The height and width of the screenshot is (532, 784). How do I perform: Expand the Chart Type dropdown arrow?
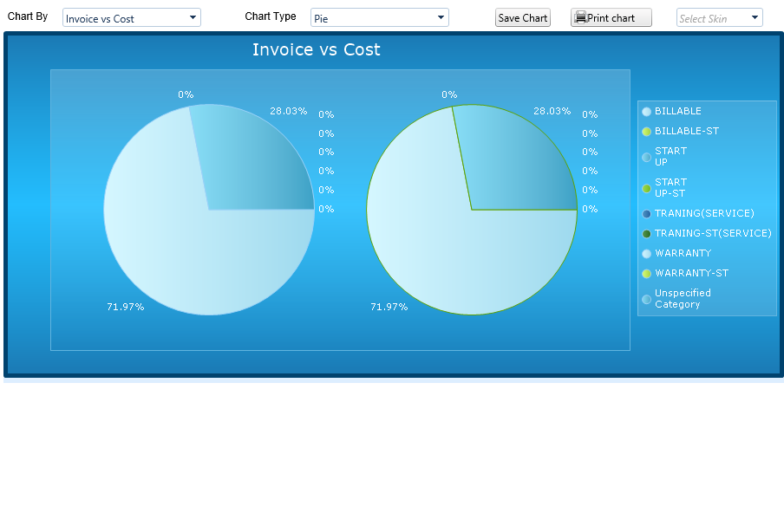coord(441,17)
